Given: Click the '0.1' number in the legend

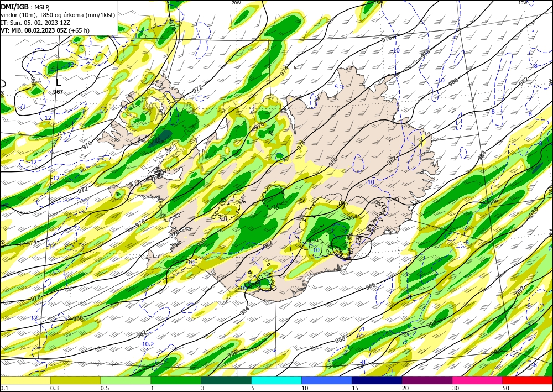Looking at the screenshot, I should point(4,388).
